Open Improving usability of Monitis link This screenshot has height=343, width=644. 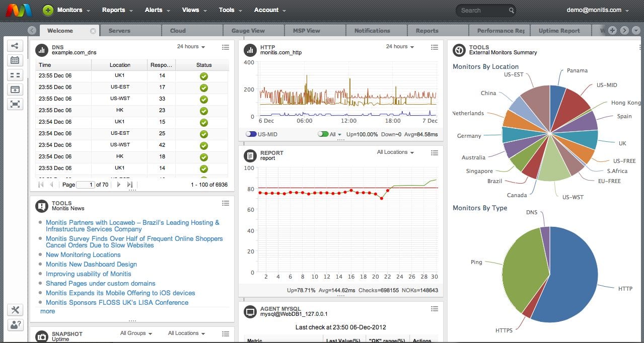click(x=89, y=274)
